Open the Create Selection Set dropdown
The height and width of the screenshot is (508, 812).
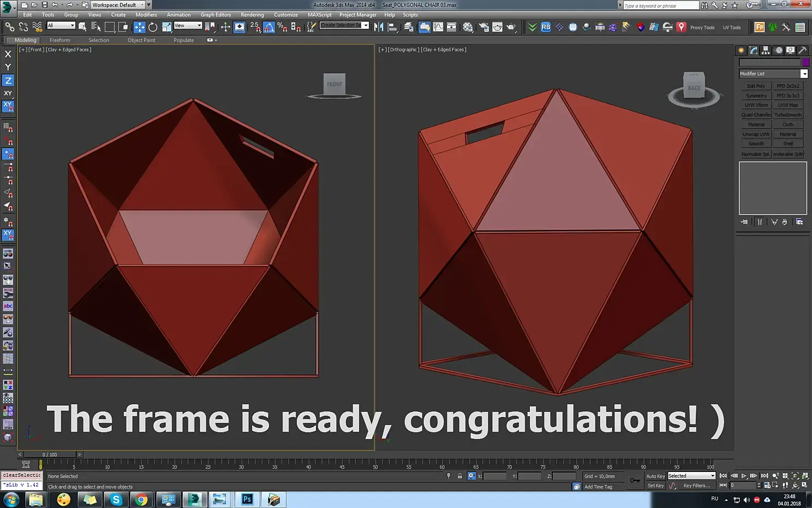coord(344,25)
